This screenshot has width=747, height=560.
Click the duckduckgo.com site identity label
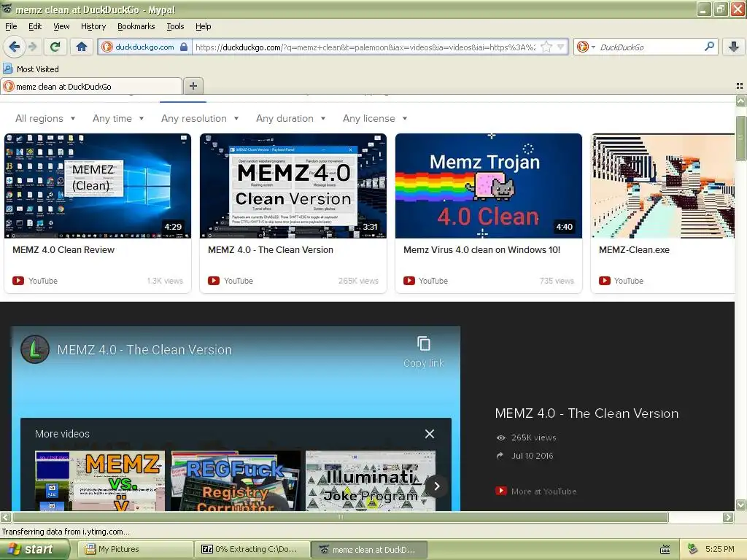point(144,47)
